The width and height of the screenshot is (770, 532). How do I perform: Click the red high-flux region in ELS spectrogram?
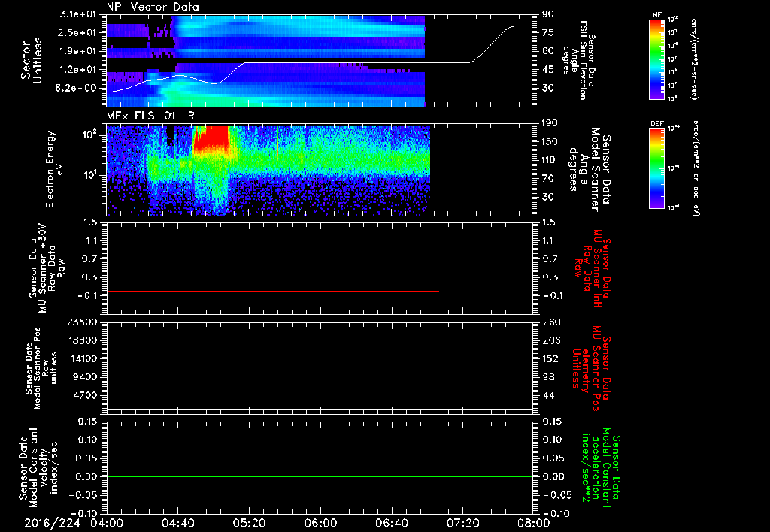(x=211, y=138)
